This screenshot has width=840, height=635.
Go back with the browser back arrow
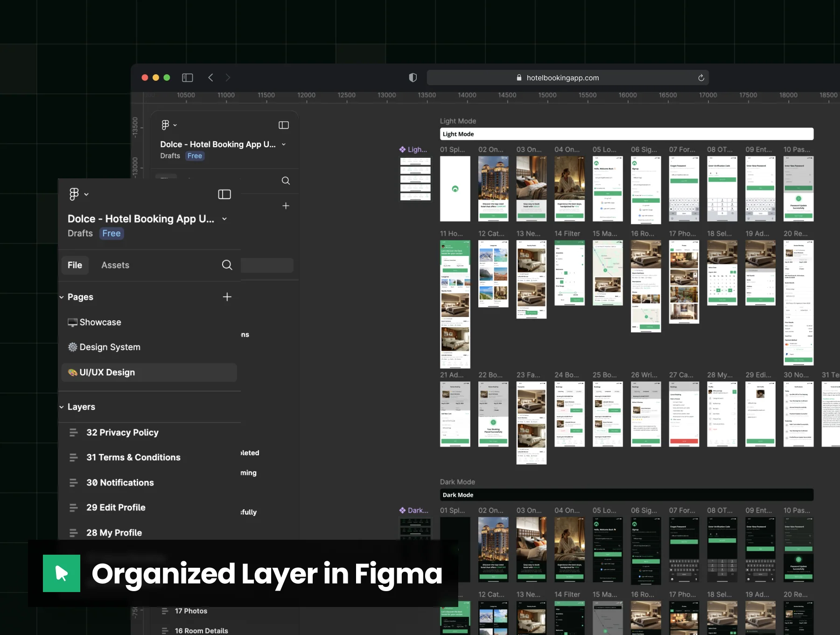[211, 78]
